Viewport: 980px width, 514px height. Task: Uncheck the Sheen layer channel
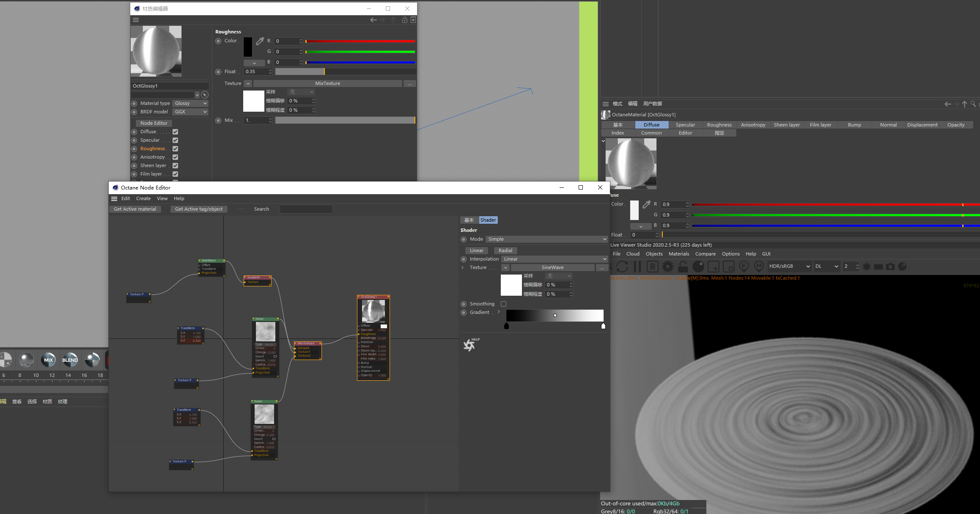[x=175, y=165]
